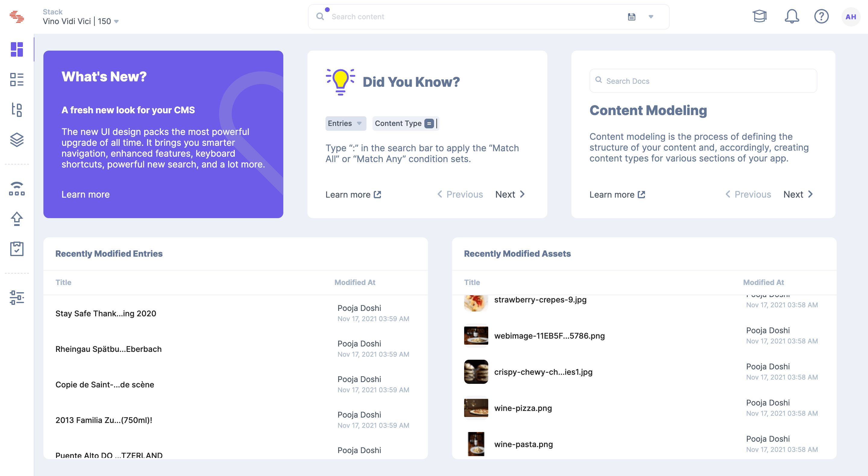Click the graduation cap/academy icon
This screenshot has height=476, width=868.
760,16
